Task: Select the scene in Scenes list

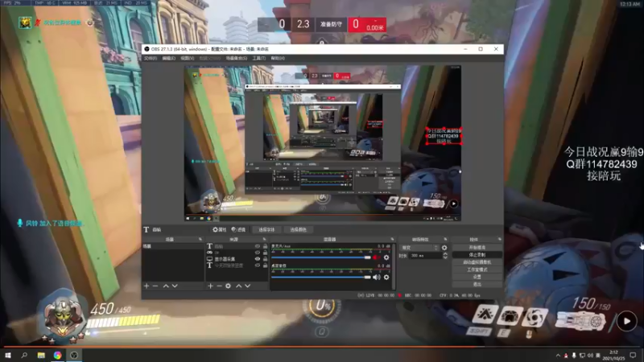Action: tap(172, 246)
